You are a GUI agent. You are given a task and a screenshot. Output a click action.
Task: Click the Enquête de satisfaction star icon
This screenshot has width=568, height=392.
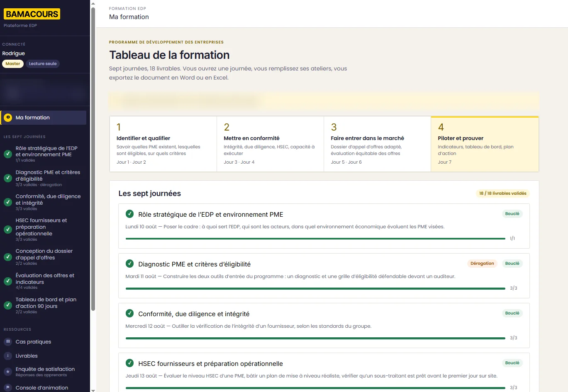click(8, 372)
